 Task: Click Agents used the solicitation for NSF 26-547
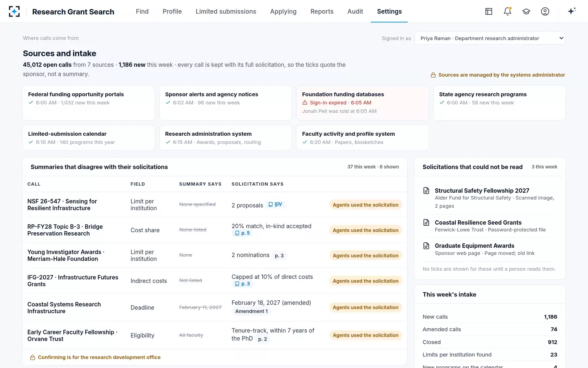pyautogui.click(x=365, y=205)
